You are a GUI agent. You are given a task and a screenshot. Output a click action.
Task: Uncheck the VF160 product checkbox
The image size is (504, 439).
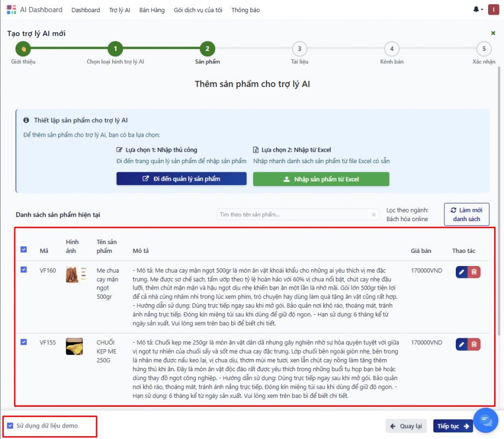coord(24,269)
